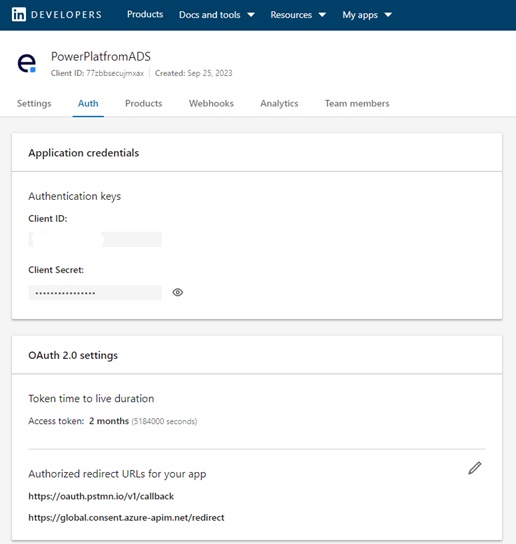Click the DEVELOPERS header text
This screenshot has height=544, width=516.
point(67,15)
